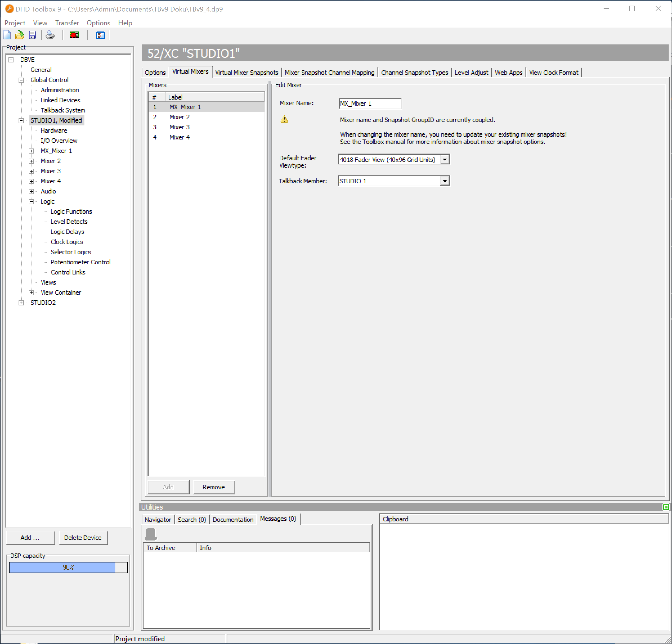Open the Web Apps tab
The width and height of the screenshot is (672, 644).
(x=509, y=73)
